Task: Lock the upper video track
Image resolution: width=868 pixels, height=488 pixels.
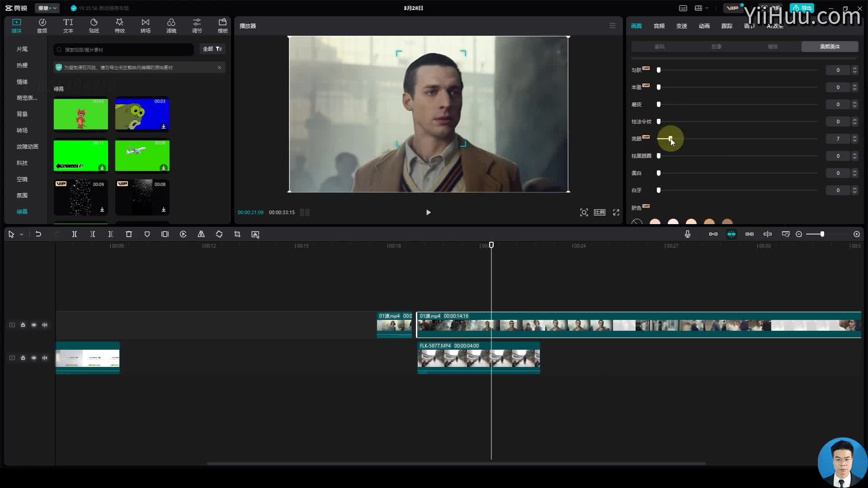Action: pyautogui.click(x=23, y=325)
